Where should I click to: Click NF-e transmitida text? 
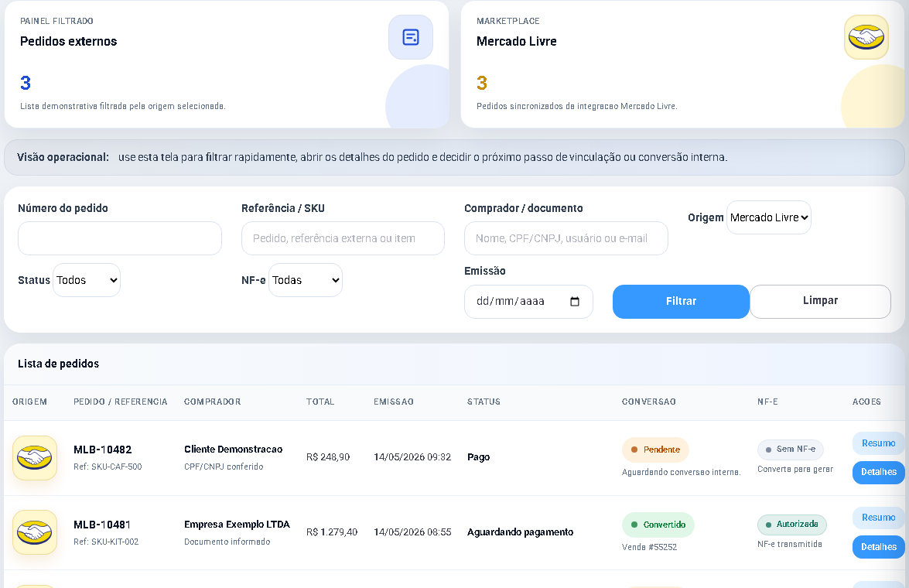tap(790, 544)
